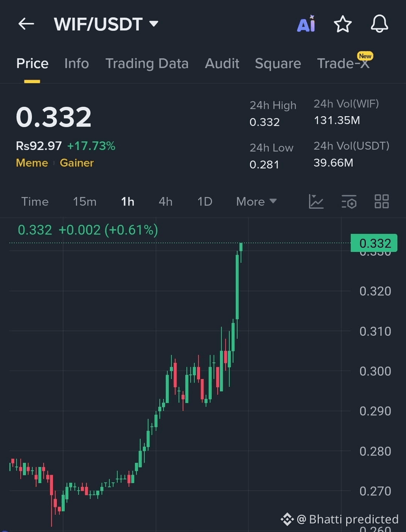Switch to the Info tab
The width and height of the screenshot is (406, 532).
tap(76, 63)
